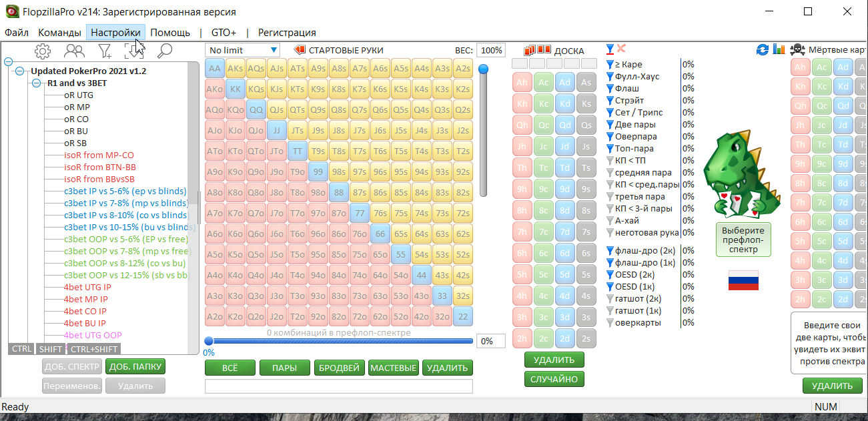Collapse the Updated PokerPro 2021 v1.2 node

point(19,71)
